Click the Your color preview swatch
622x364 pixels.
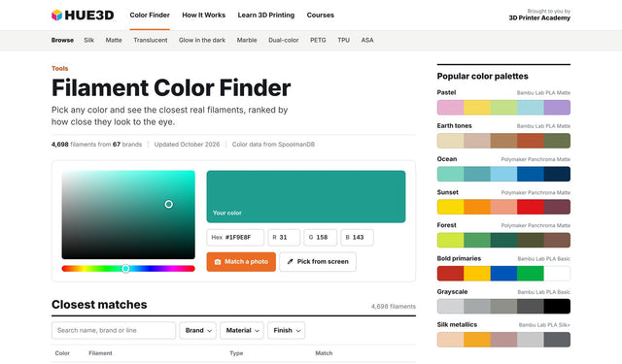[x=306, y=196]
